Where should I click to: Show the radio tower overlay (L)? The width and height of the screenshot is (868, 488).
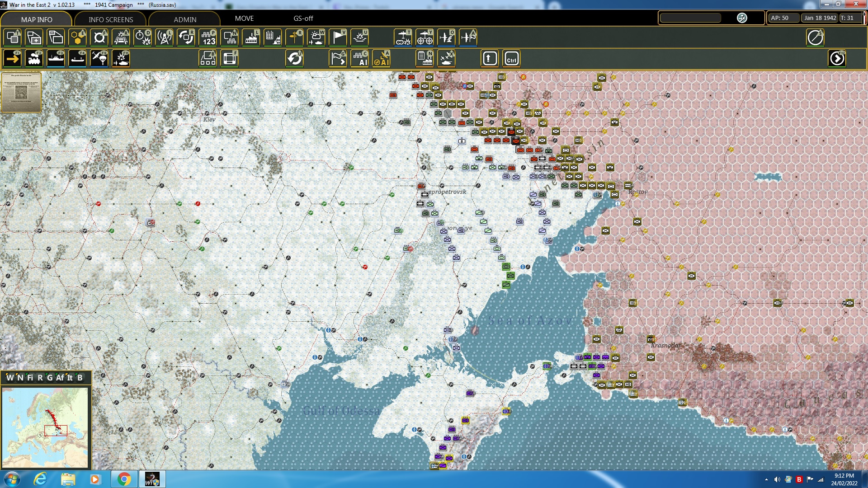point(165,38)
